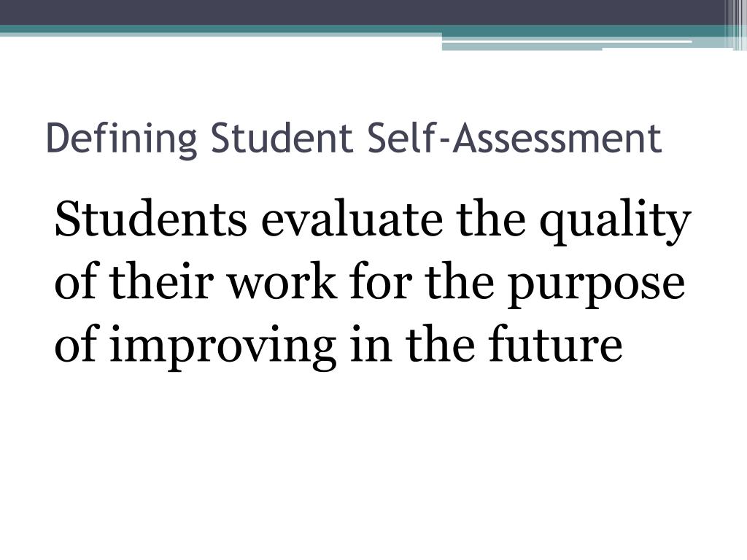Click the slide title 'Defining Student Self-Assessment'

(354, 139)
